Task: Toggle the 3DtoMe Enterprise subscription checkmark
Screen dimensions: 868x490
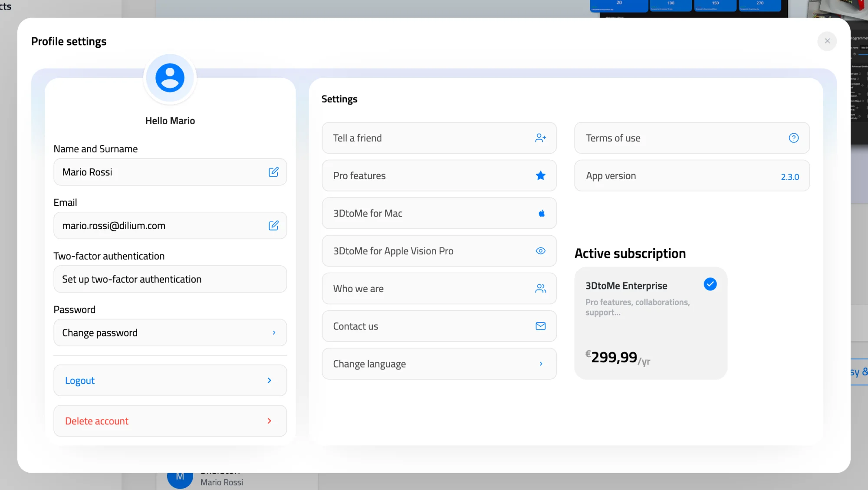Action: [710, 284]
